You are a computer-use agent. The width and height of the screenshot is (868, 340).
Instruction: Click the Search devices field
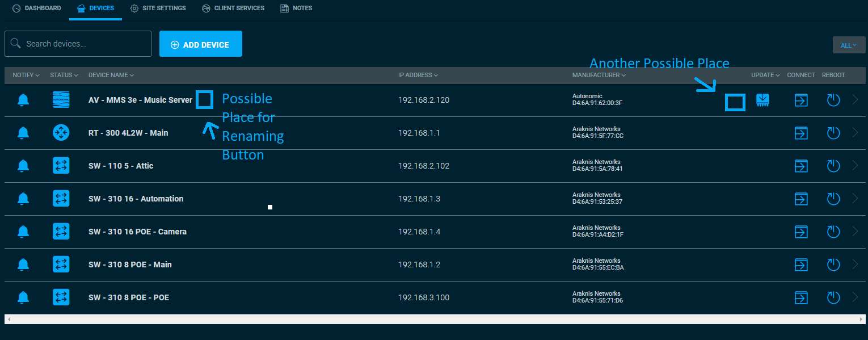click(78, 44)
